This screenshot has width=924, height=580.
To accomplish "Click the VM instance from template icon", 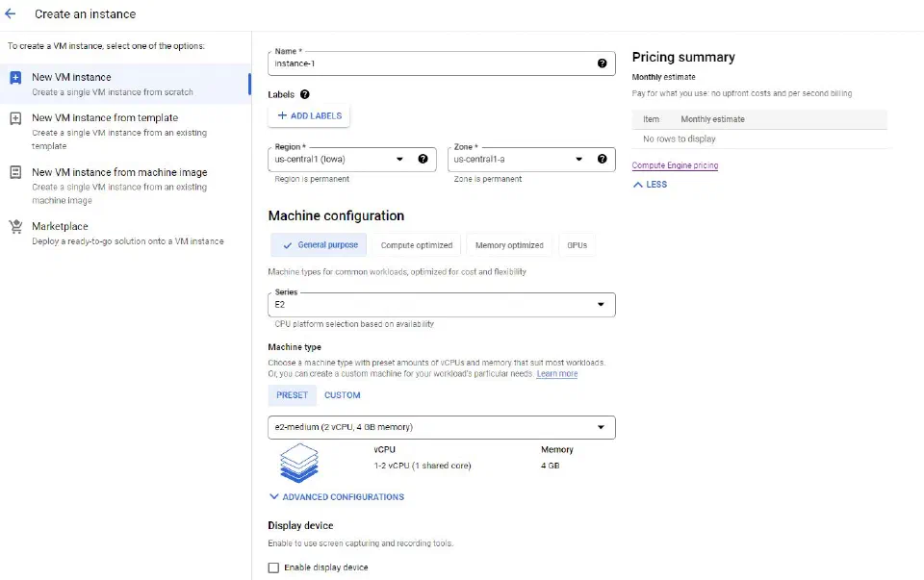I will click(x=16, y=118).
